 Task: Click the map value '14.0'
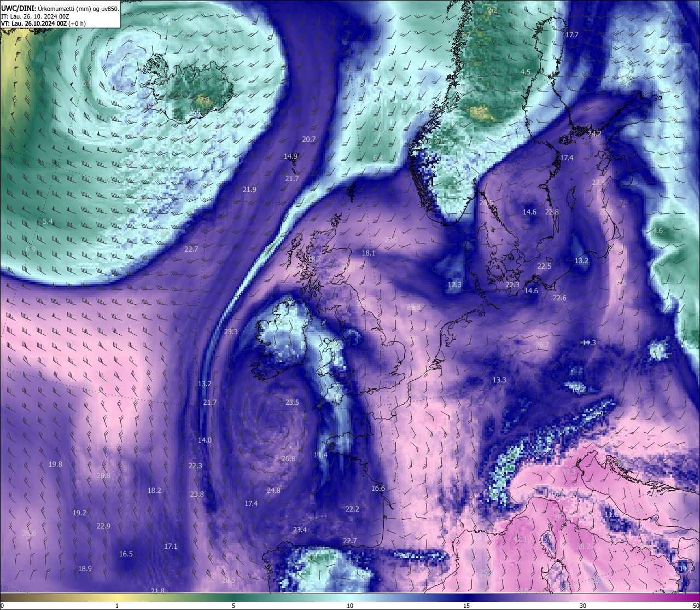205,440
